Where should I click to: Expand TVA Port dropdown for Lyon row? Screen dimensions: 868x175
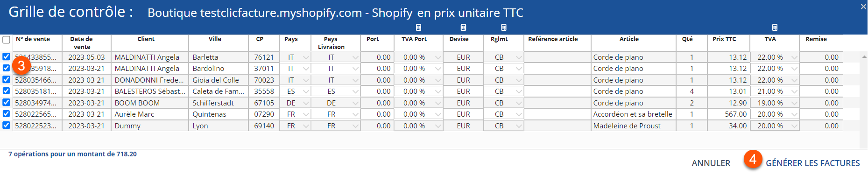(438, 126)
